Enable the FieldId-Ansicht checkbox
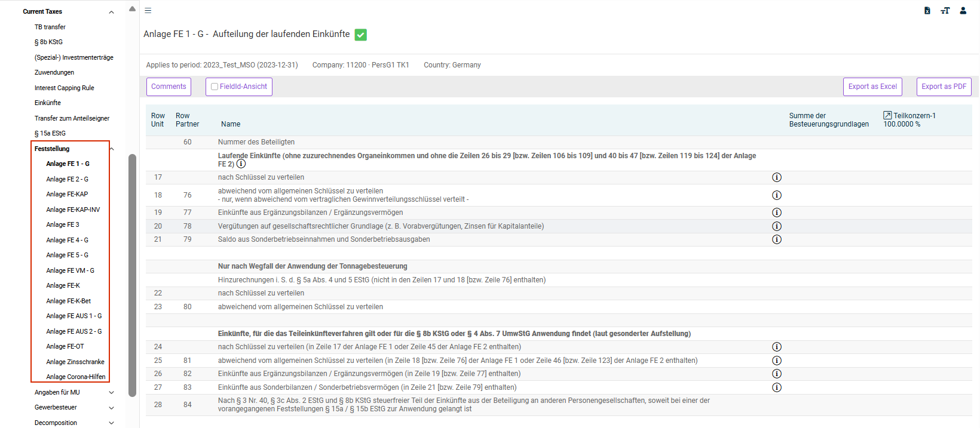980x428 pixels. point(215,87)
